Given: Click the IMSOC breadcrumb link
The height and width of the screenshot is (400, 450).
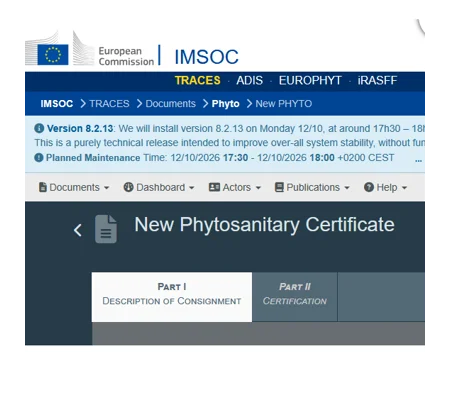Looking at the screenshot, I should [57, 104].
